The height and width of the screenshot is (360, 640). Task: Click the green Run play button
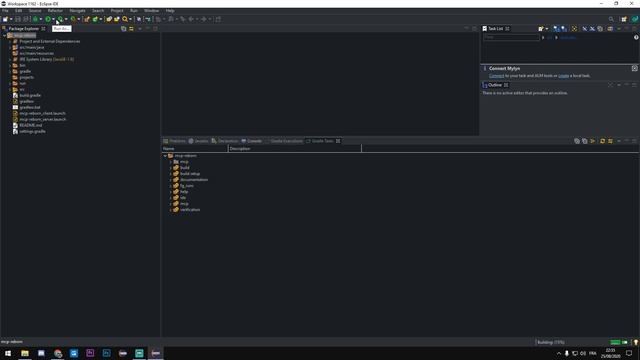[x=48, y=19]
